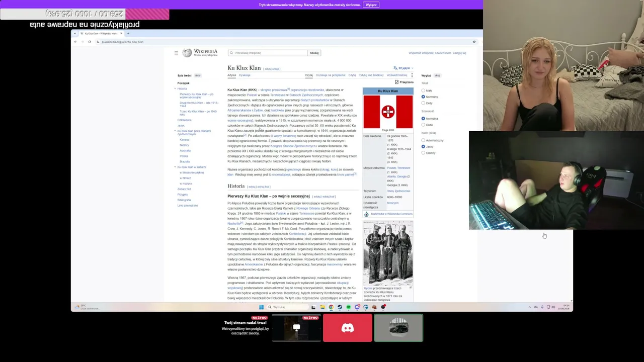Click the Szukaj search button
The width and height of the screenshot is (644, 362).
pyautogui.click(x=314, y=53)
